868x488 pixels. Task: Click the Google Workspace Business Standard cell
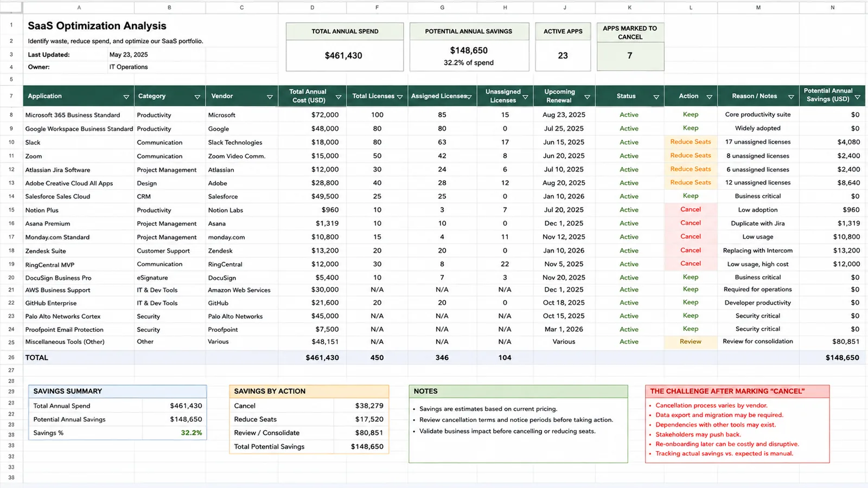click(x=79, y=129)
